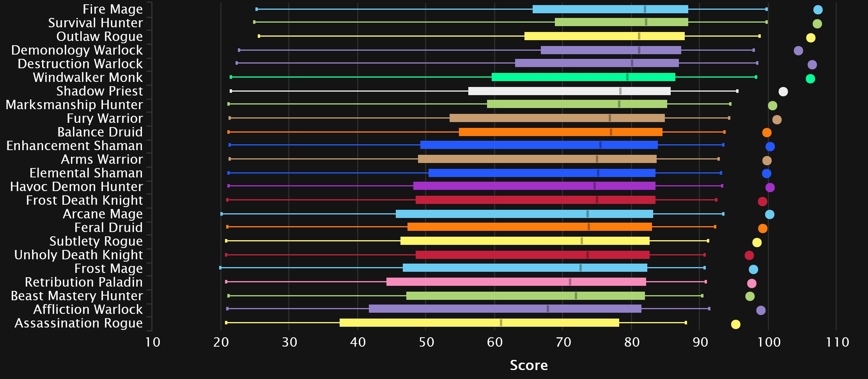Screen dimensions: 868x379
Task: Click the 50 axis tick label
Action: coord(426,342)
